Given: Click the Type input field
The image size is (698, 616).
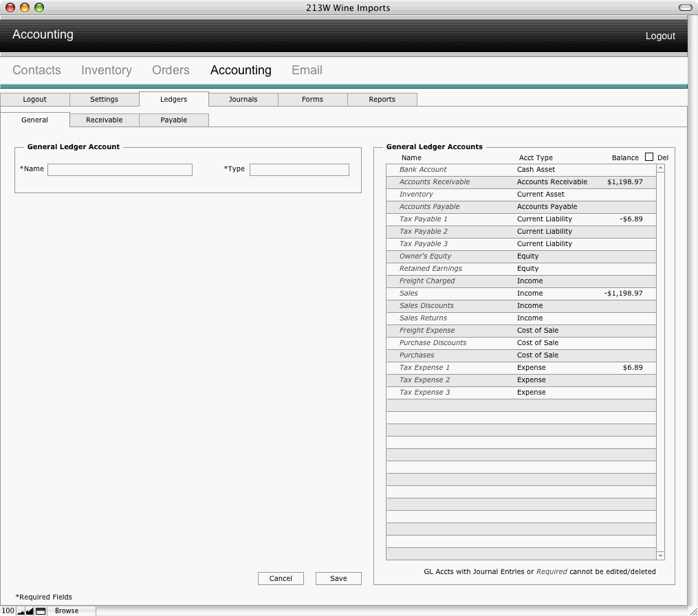Looking at the screenshot, I should click(299, 170).
